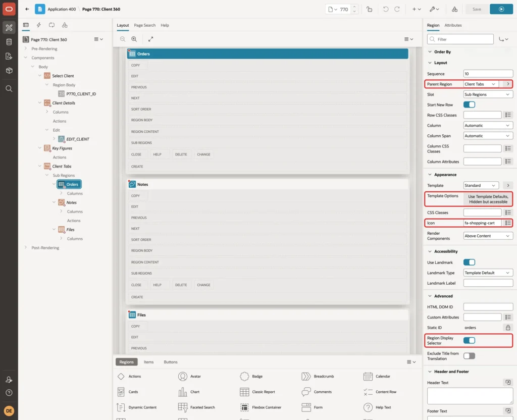Image resolution: width=517 pixels, height=420 pixels.
Task: Open SQL Workshop sidebar icon
Action: pos(9,42)
